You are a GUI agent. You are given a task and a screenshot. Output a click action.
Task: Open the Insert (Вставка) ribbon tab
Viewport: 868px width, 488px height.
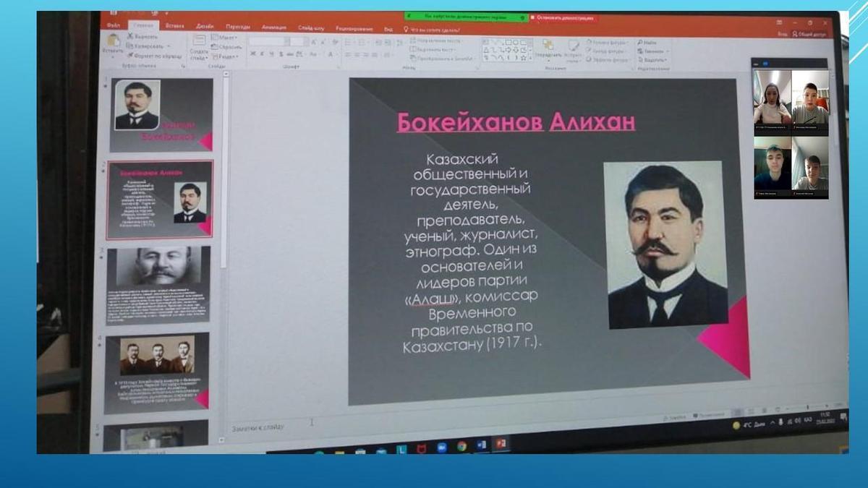point(174,26)
